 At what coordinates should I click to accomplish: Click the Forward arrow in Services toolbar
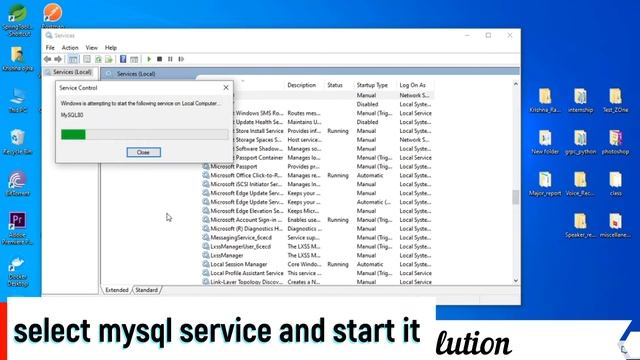58,59
